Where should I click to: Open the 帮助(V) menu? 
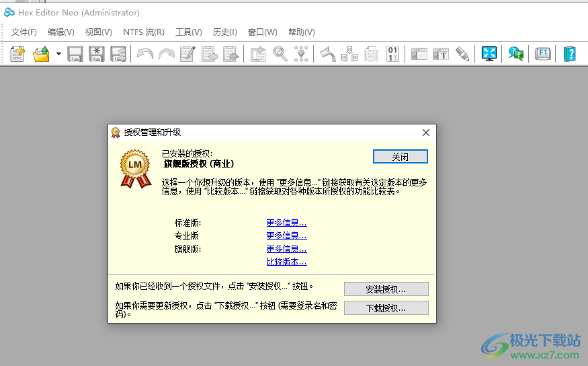click(302, 32)
